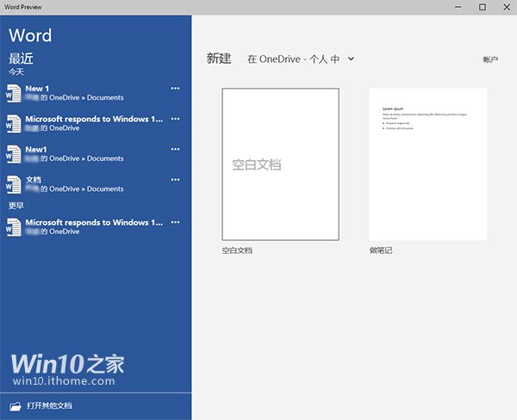Image resolution: width=517 pixels, height=420 pixels.
Task: Close the Word Preview window
Action: click(507, 7)
